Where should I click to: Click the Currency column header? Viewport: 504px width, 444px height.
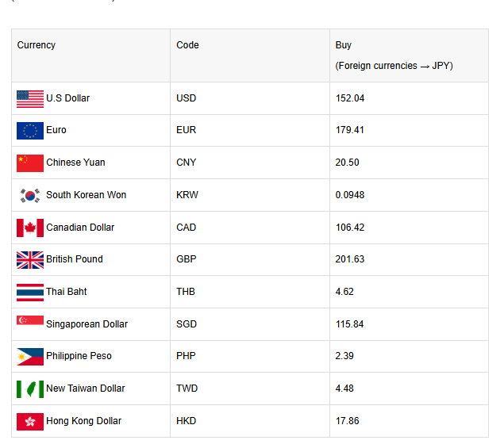[37, 45]
